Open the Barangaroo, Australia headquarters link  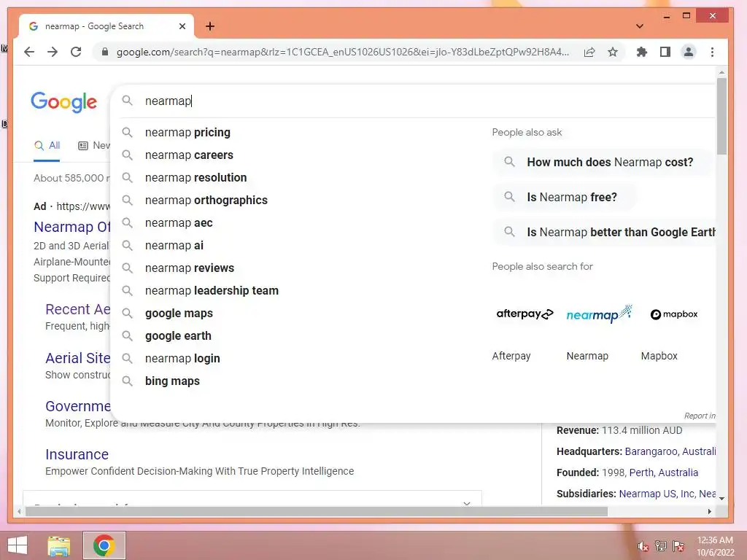[x=670, y=451]
